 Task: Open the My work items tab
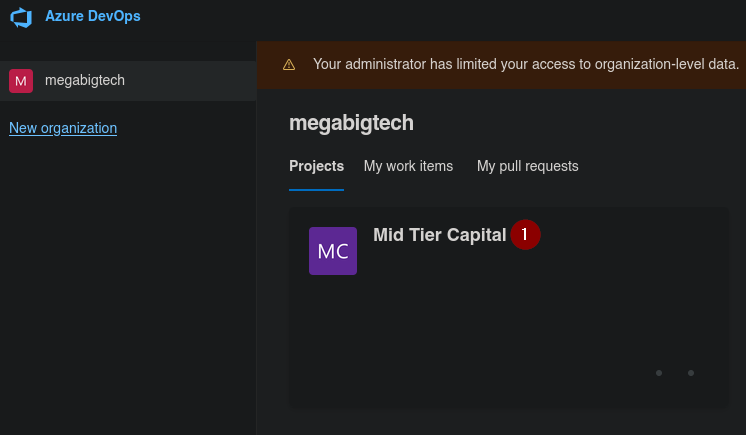(x=408, y=166)
